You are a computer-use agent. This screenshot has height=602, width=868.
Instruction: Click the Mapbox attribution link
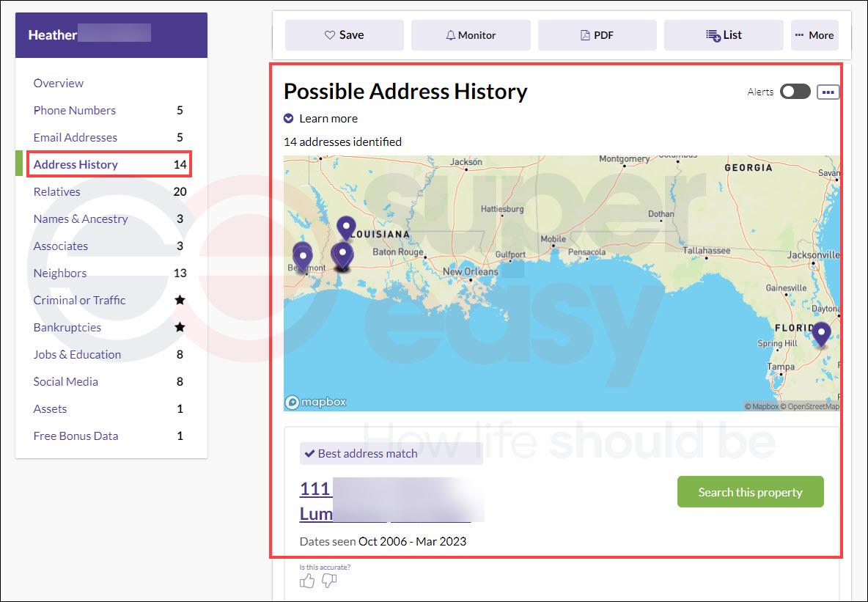point(762,406)
